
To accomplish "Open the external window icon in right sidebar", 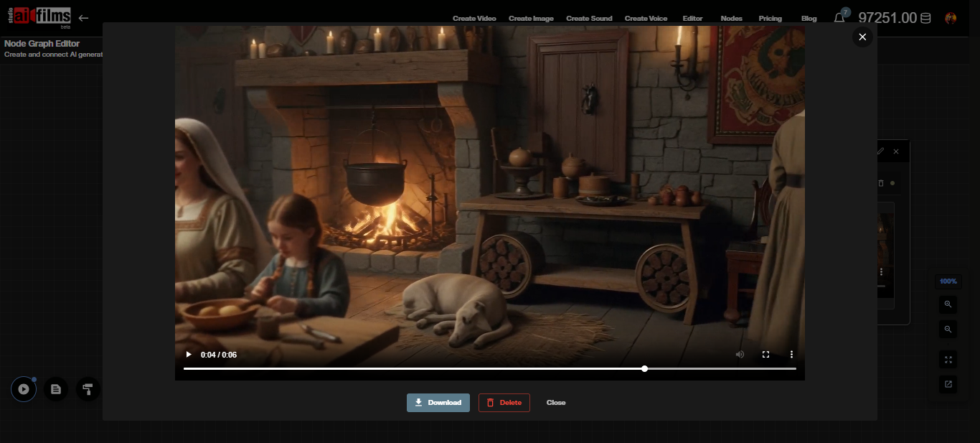I will [947, 384].
